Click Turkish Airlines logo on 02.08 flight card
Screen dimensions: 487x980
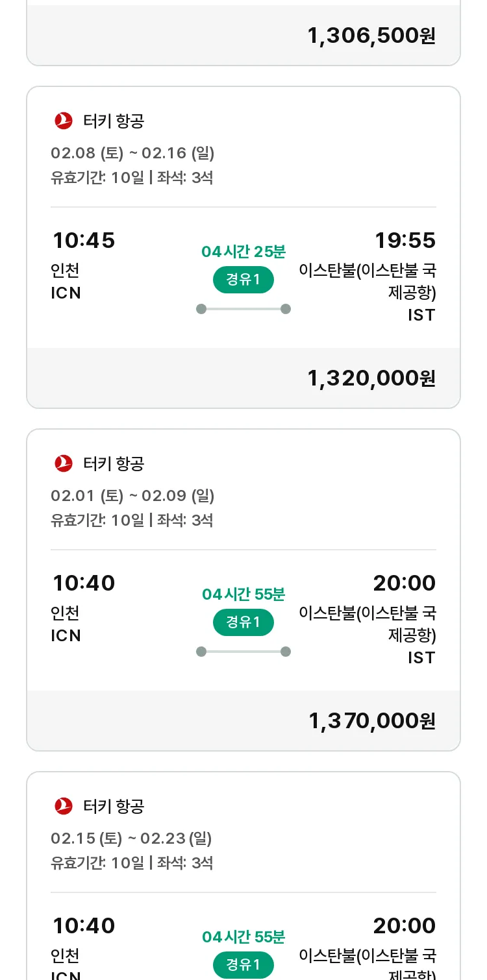(64, 121)
